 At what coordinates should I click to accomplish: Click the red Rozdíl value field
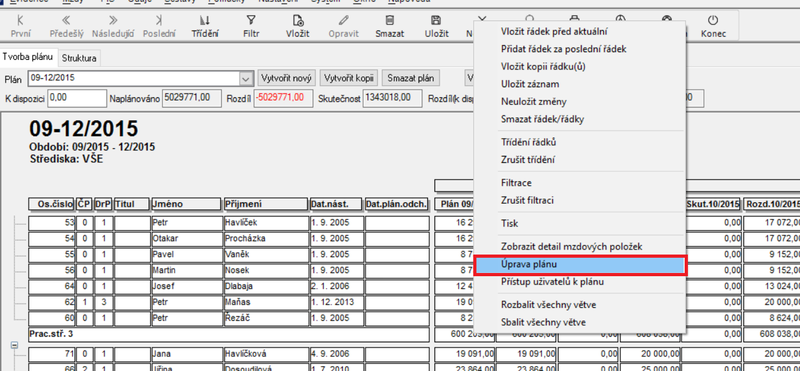(283, 97)
